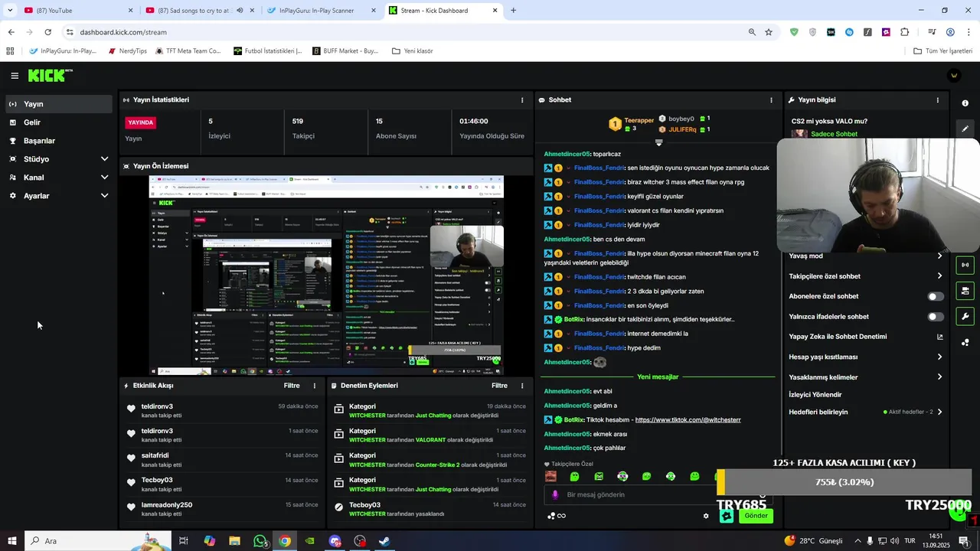The height and width of the screenshot is (551, 980).
Task: Click the stream preview thumbnail
Action: pos(326,275)
